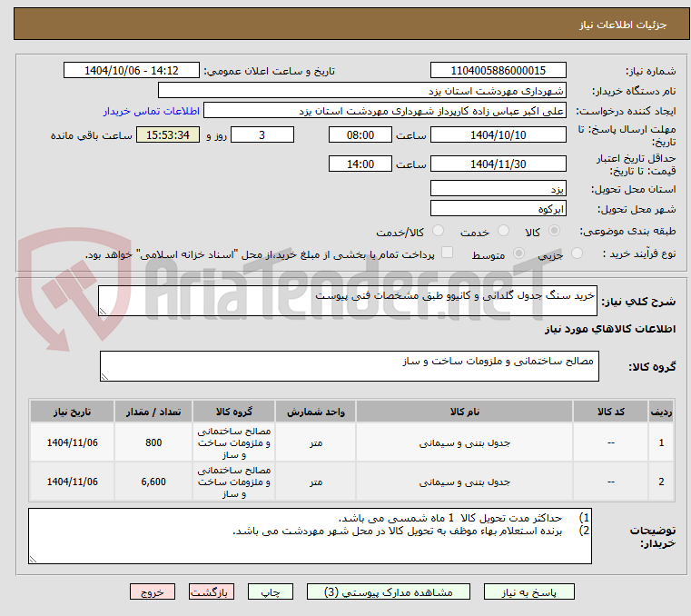This screenshot has height=616, width=691.
Task: Click date 1404/11/06 in row 2
Action: (x=73, y=482)
